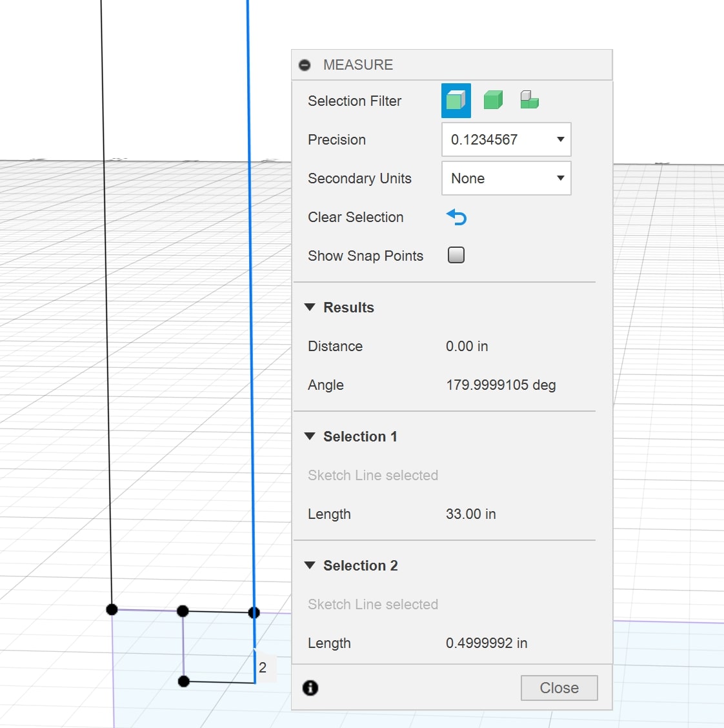Viewport: 724px width, 728px height.
Task: Open the info icon in the dialog footer
Action: tap(310, 688)
